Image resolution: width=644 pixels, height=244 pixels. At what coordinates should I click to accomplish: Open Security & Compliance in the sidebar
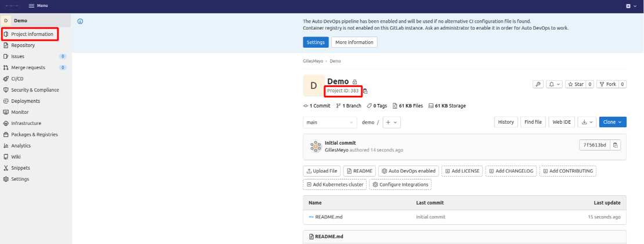click(x=35, y=89)
